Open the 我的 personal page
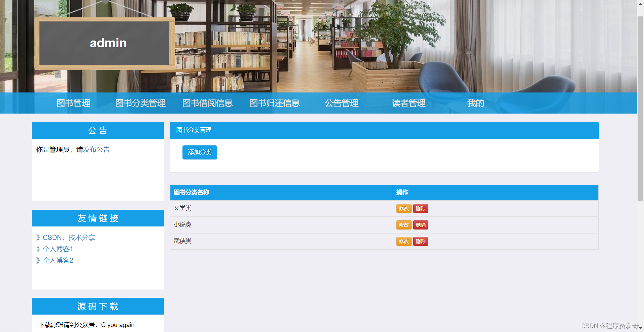This screenshot has width=644, height=332. tap(476, 103)
